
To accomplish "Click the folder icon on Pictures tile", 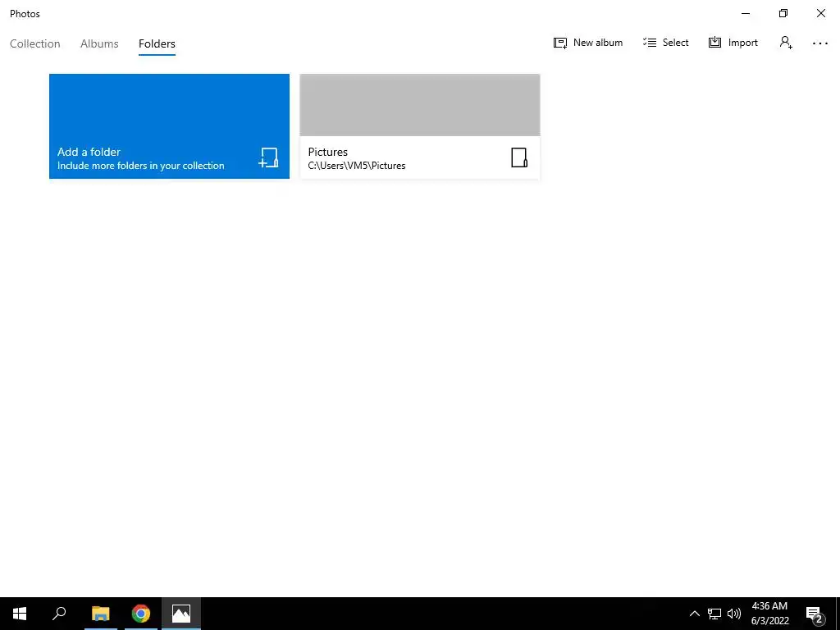I will 519,157.
